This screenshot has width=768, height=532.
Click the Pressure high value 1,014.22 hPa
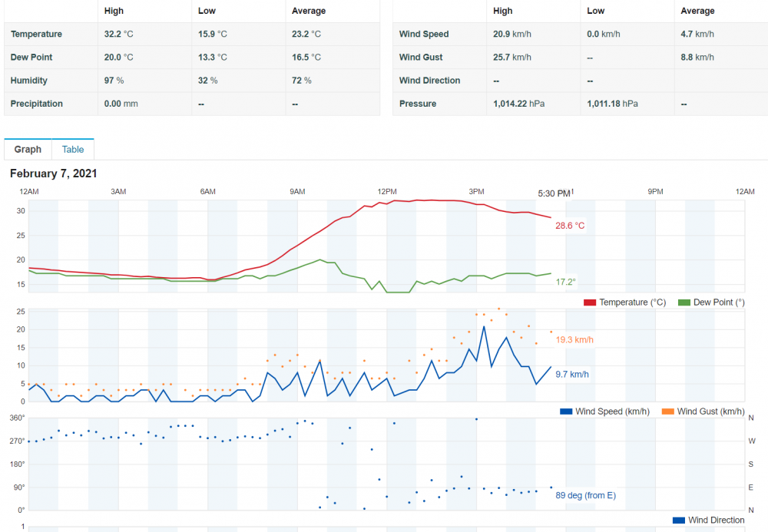click(518, 104)
